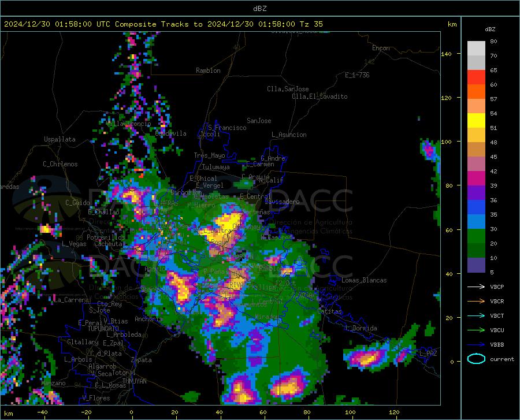
Task: Click the 120 km tick on horizontal axis
Action: [x=394, y=412]
